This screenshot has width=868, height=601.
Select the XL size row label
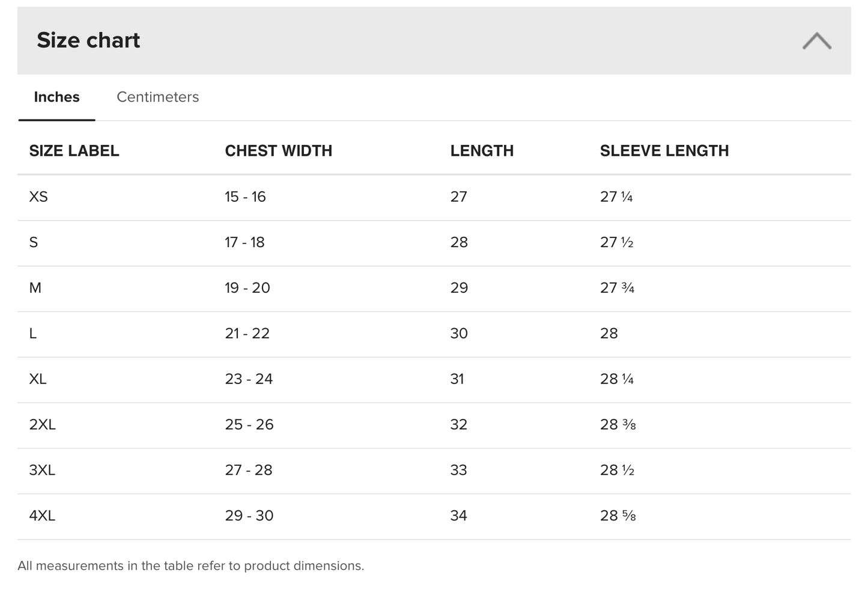(38, 379)
